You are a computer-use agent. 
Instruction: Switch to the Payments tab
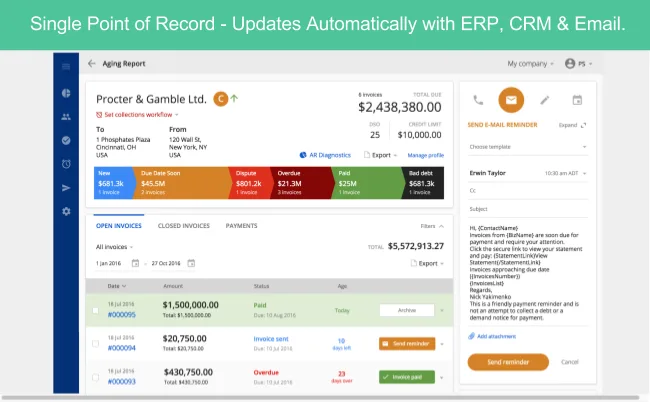tap(241, 226)
